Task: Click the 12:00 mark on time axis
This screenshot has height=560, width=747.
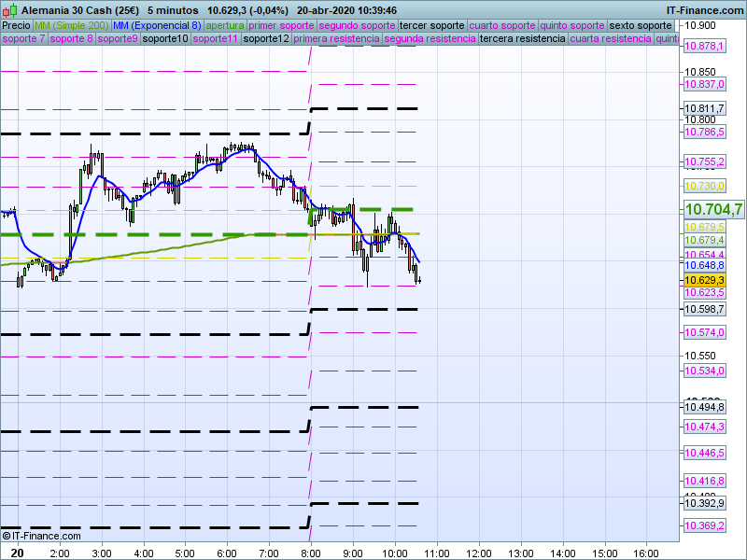Action: 479,553
